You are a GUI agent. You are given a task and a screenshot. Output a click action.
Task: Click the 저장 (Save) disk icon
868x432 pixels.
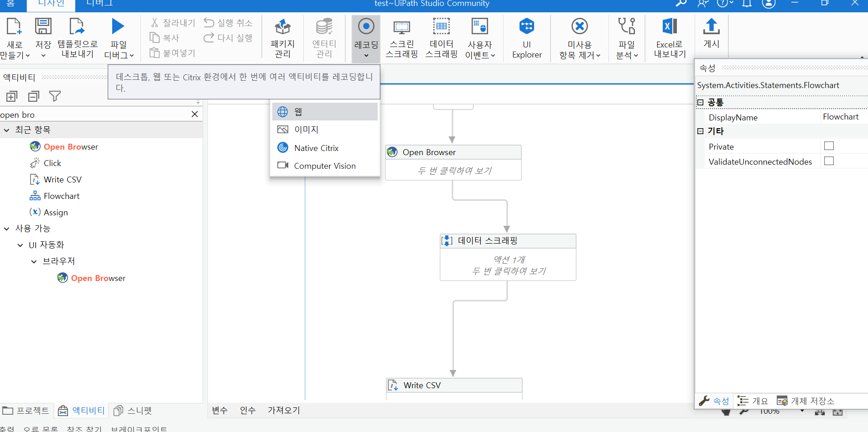click(x=43, y=26)
